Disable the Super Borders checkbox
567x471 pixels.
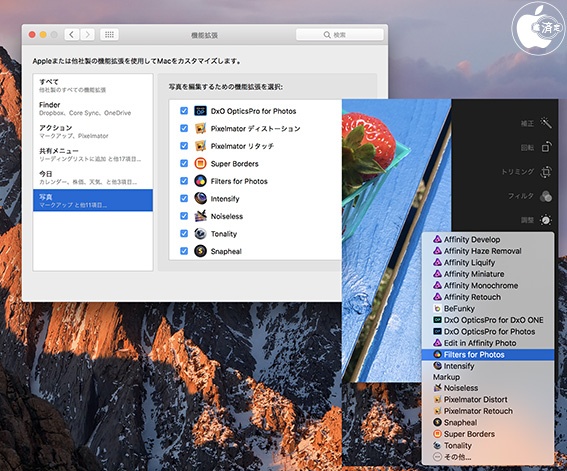(x=184, y=163)
